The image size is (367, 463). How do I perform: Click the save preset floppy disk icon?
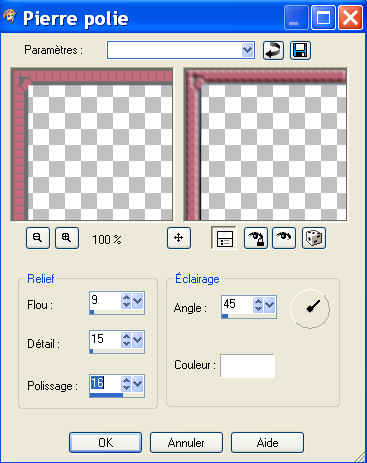[x=300, y=51]
